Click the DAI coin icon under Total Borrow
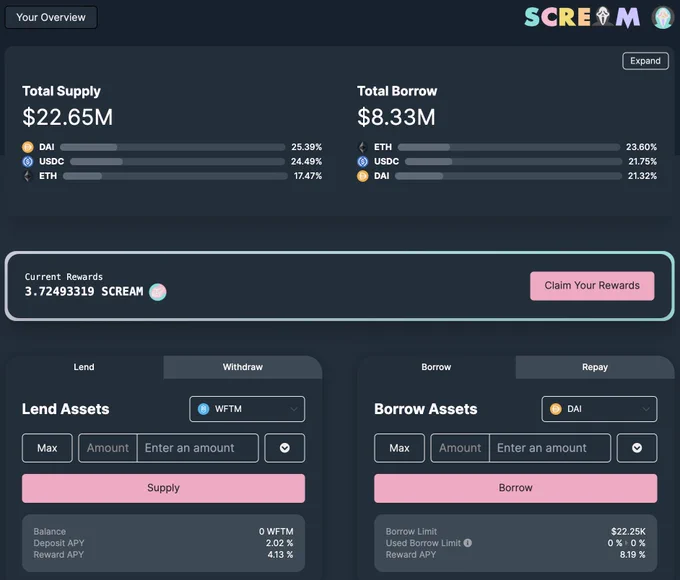Viewport: 680px width, 580px height. [x=363, y=176]
